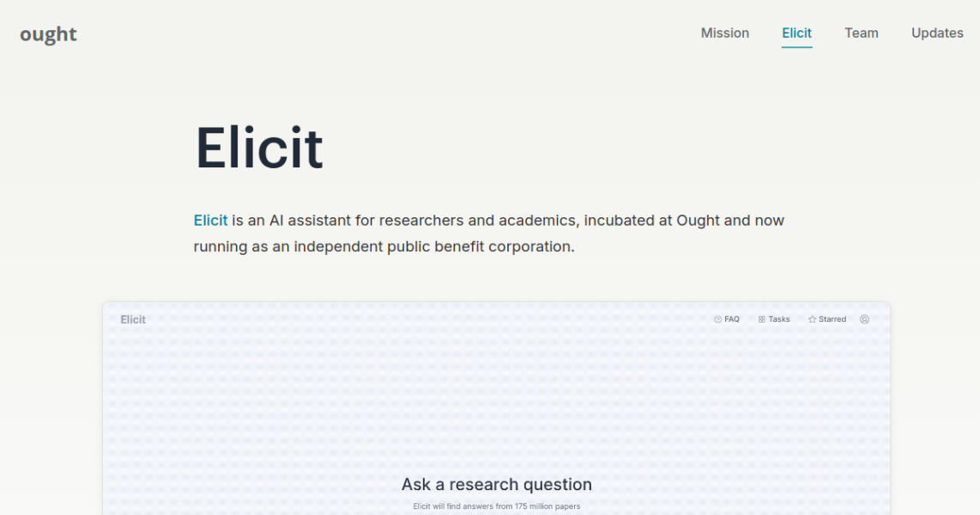Image resolution: width=980 pixels, height=515 pixels.
Task: Select the Elicit tab in the top navigation
Action: tap(796, 33)
